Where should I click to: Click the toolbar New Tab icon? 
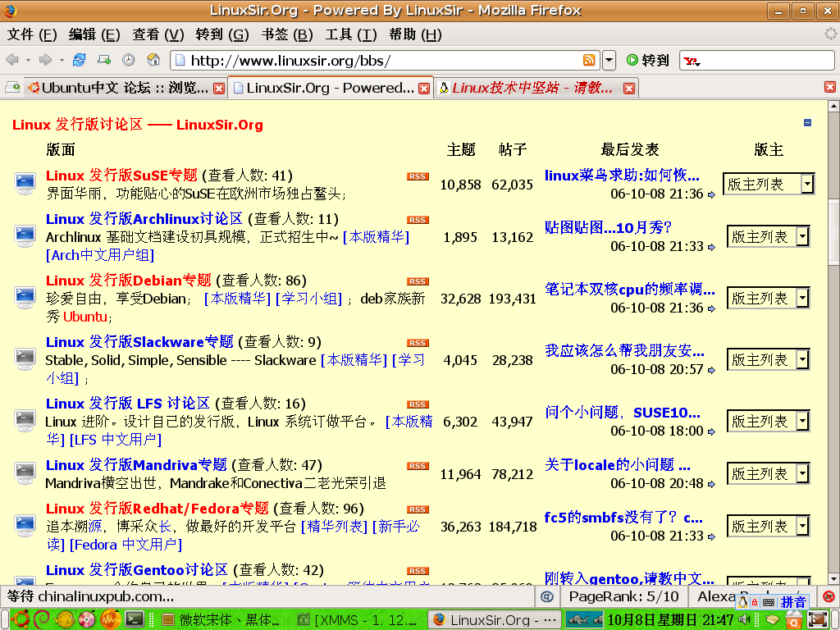[104, 60]
